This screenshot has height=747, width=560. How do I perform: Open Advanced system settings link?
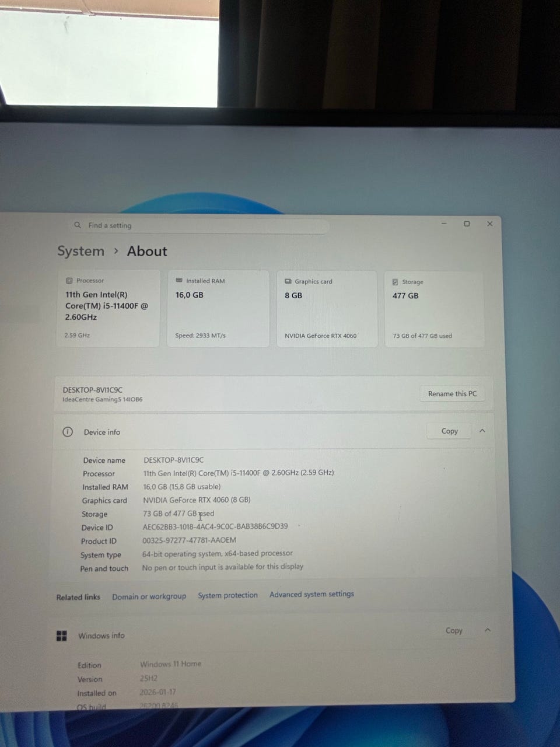click(311, 594)
